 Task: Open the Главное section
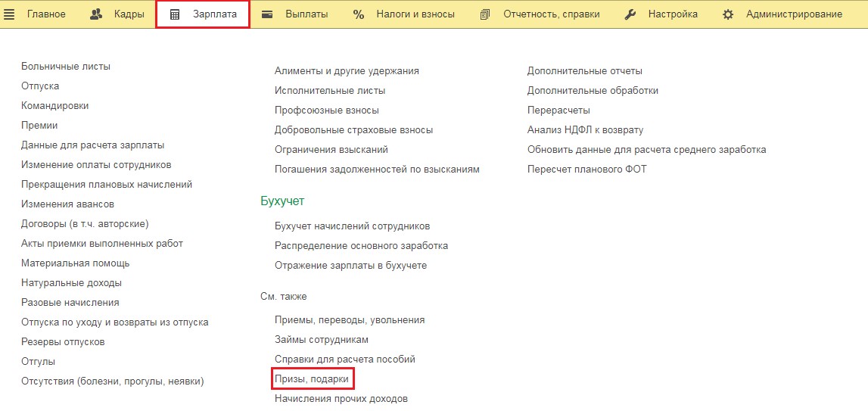point(46,14)
